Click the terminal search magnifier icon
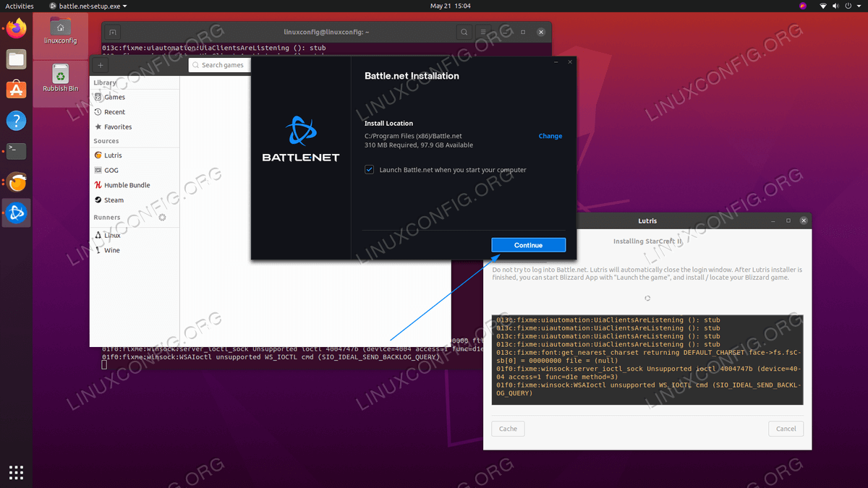 coord(464,33)
